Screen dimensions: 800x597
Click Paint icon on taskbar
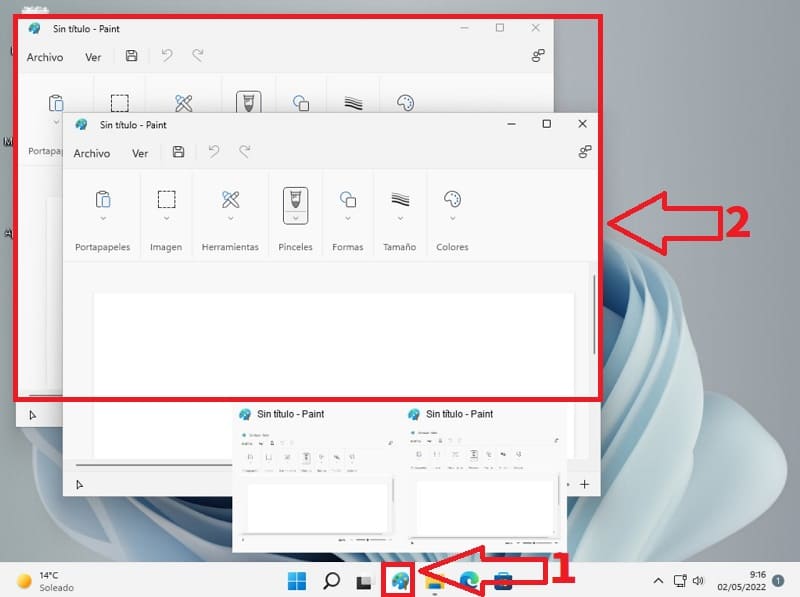point(399,581)
